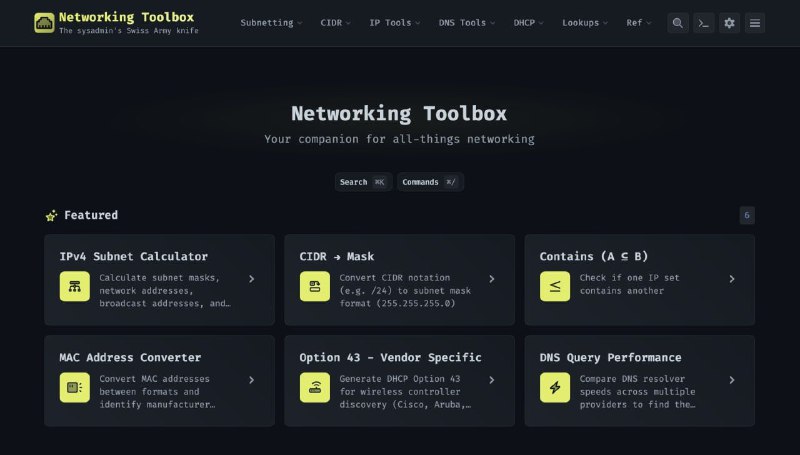Click the Option 43 wireless router icon
The width and height of the screenshot is (800, 455).
pyautogui.click(x=314, y=387)
